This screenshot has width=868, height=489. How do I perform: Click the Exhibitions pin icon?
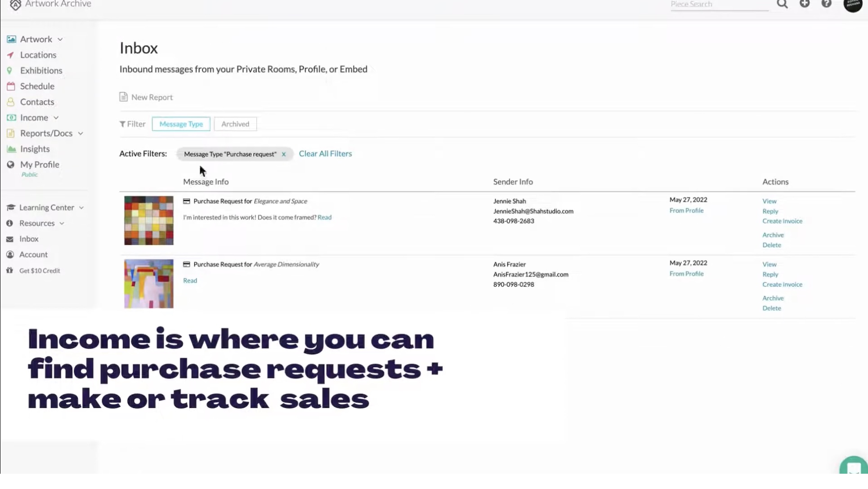point(9,71)
